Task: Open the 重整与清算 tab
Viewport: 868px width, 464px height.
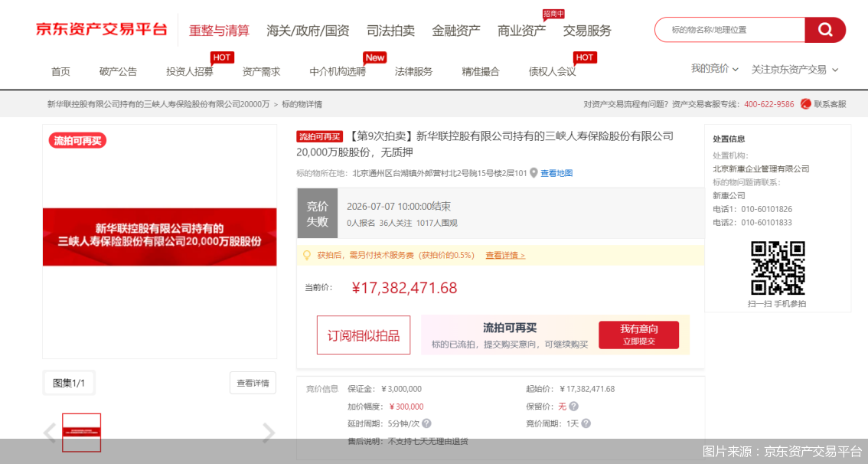Action: [x=219, y=31]
